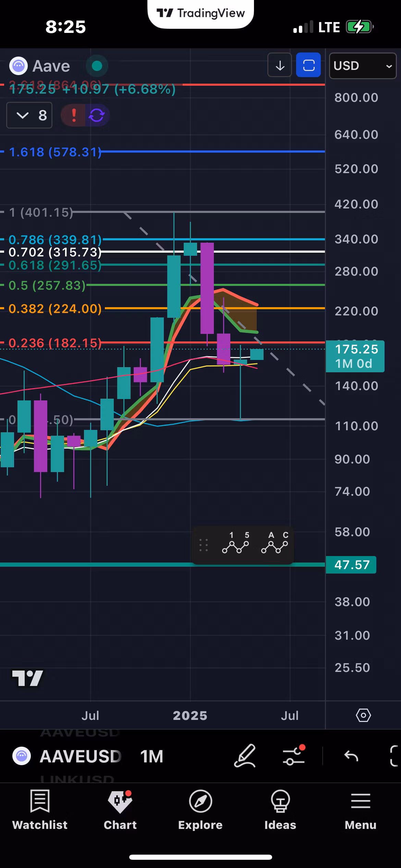401x868 pixels.
Task: Select the 0.618 (291.65) Fibonacci label
Action: pos(55,265)
